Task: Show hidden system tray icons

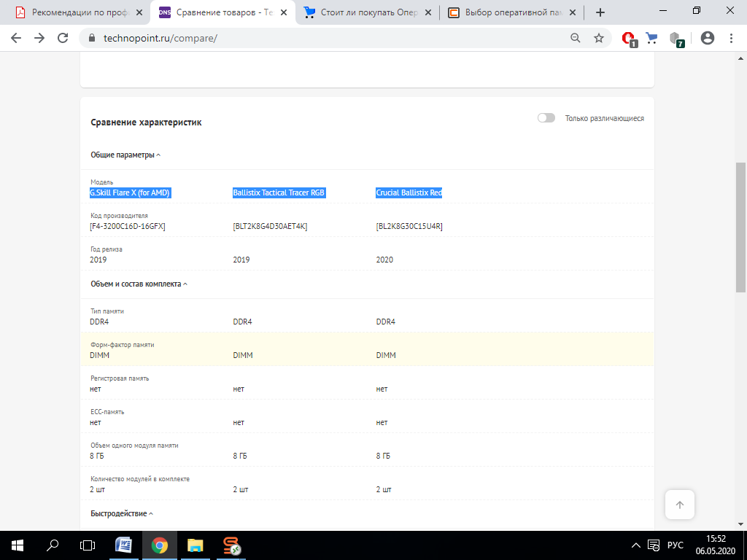Action: (x=636, y=545)
